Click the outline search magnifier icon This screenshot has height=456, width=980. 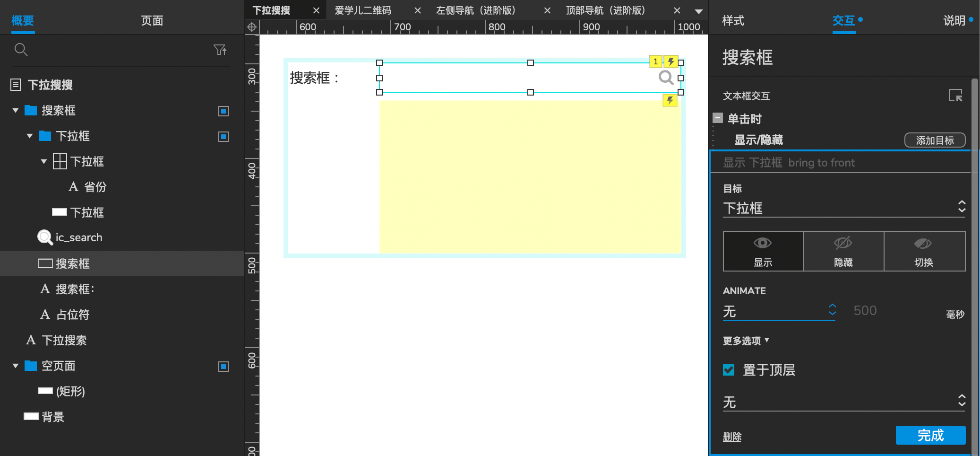(x=21, y=49)
